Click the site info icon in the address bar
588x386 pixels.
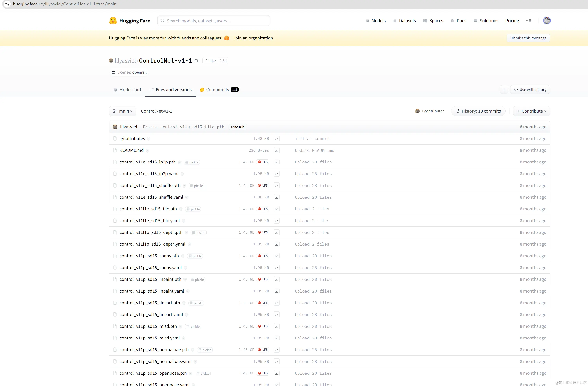point(7,4)
